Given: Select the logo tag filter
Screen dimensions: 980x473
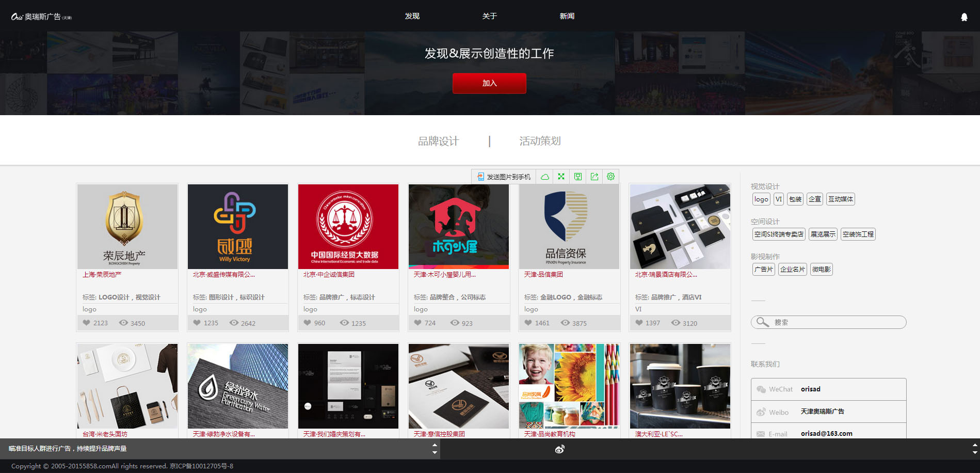Looking at the screenshot, I should tap(761, 199).
